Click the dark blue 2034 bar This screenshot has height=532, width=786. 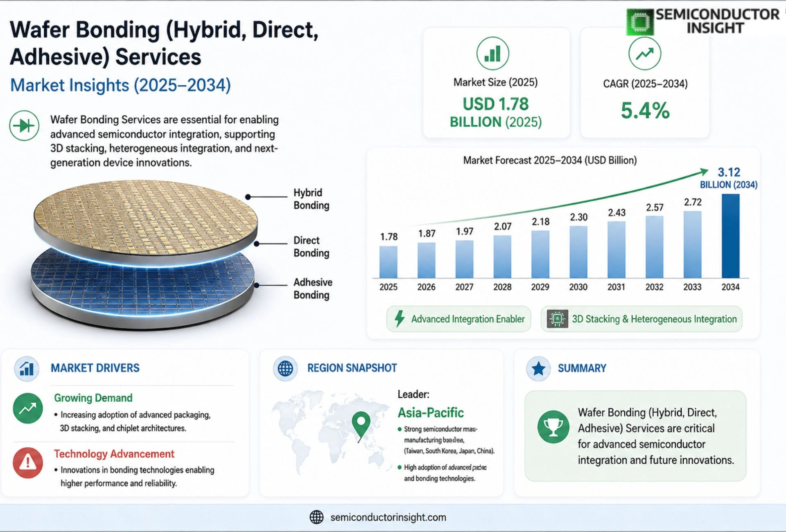pyautogui.click(x=730, y=236)
